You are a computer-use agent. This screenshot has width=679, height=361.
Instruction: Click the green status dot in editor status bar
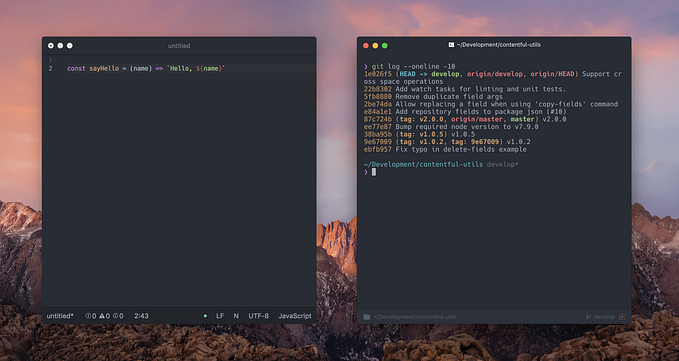[205, 316]
